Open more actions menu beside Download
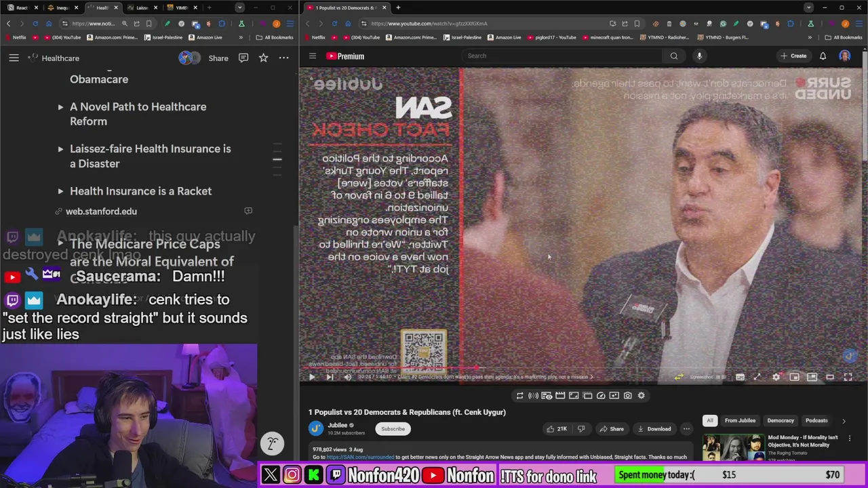 [686, 429]
